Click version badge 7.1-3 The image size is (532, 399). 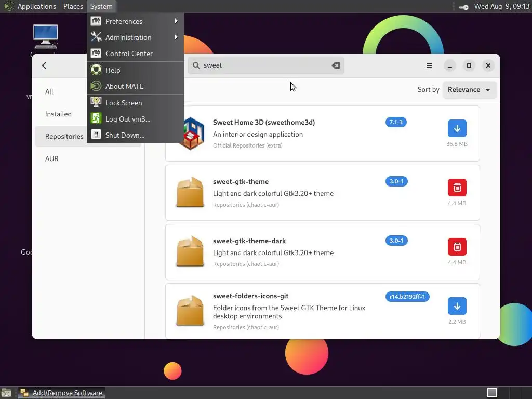(x=396, y=122)
